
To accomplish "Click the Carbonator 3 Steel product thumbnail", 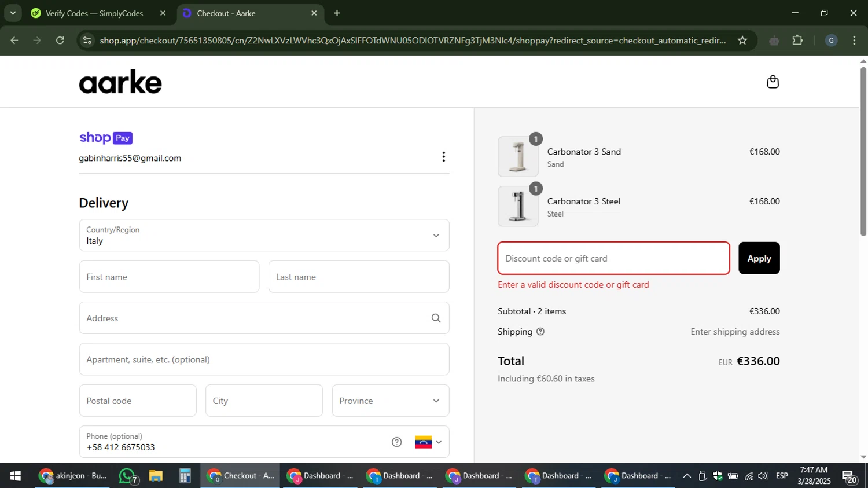I will pyautogui.click(x=518, y=206).
